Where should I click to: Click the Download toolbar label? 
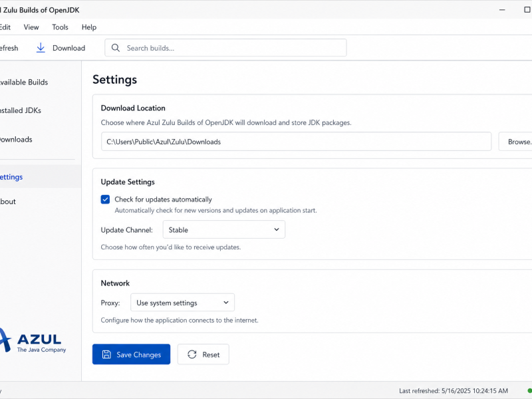69,48
